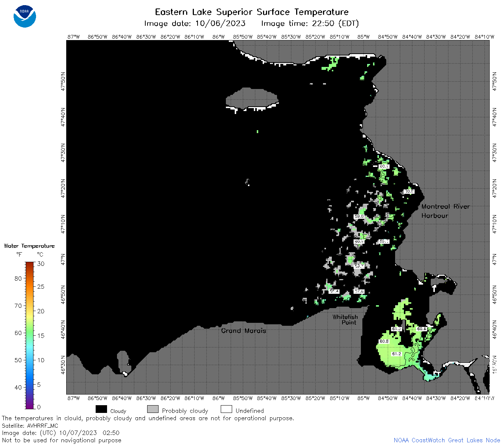Image resolution: width=504 pixels, height=446 pixels.
Task: Click the 85°30'W label on bottom axis
Action: pyautogui.click(x=291, y=398)
